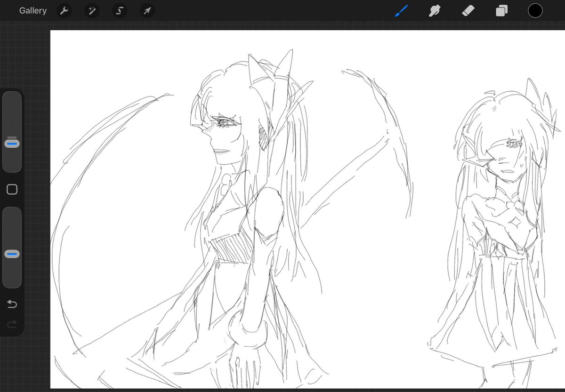The height and width of the screenshot is (392, 565).
Task: Select the Brush tool
Action: (x=401, y=10)
